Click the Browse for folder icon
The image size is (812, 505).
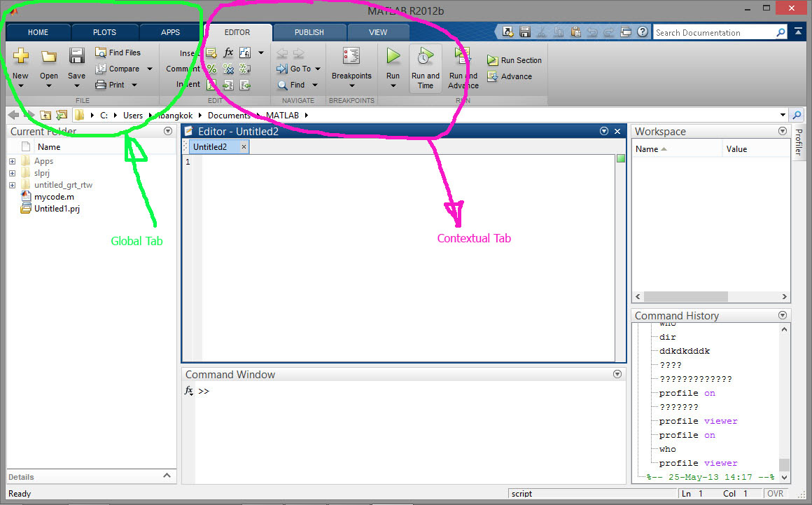coord(62,115)
